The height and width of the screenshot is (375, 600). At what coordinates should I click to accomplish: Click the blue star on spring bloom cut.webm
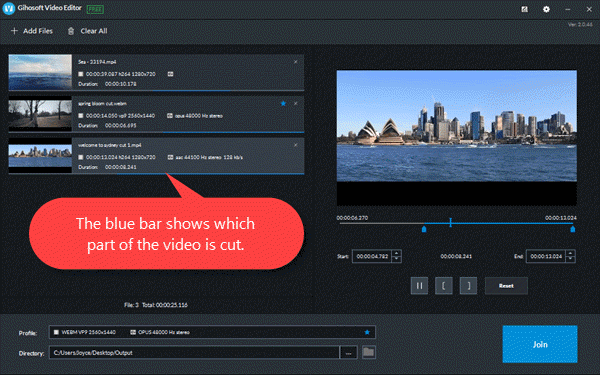pos(283,103)
